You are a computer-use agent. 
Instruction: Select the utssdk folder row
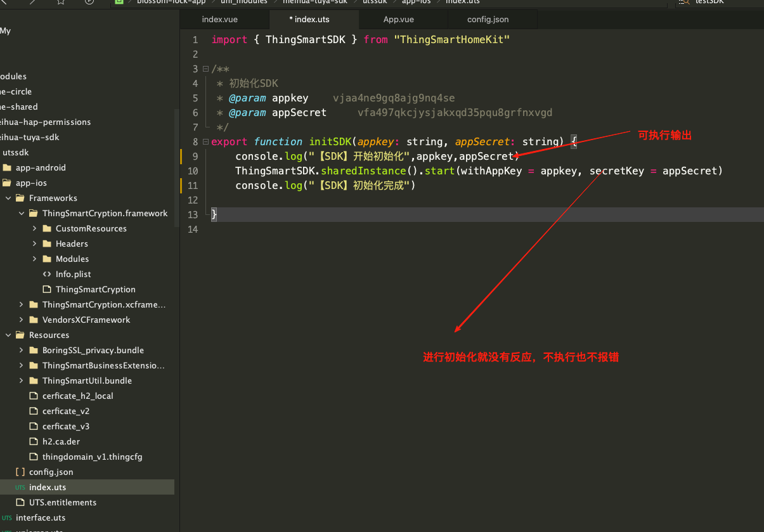(87, 153)
